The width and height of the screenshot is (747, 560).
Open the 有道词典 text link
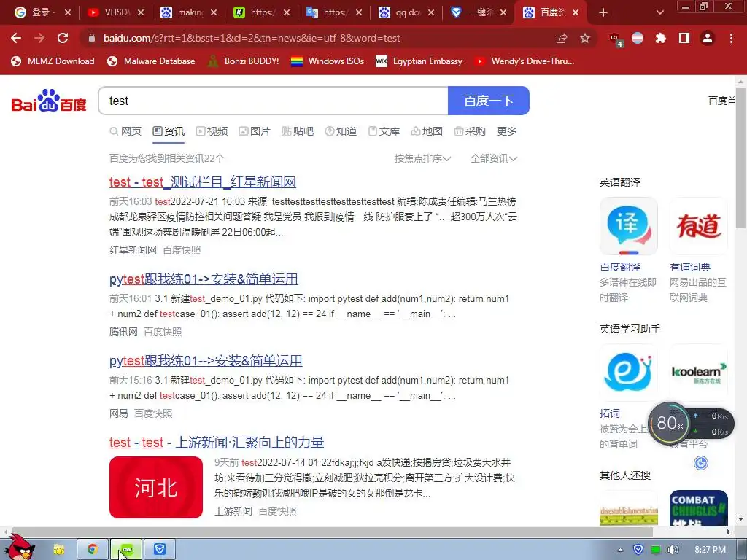690,267
